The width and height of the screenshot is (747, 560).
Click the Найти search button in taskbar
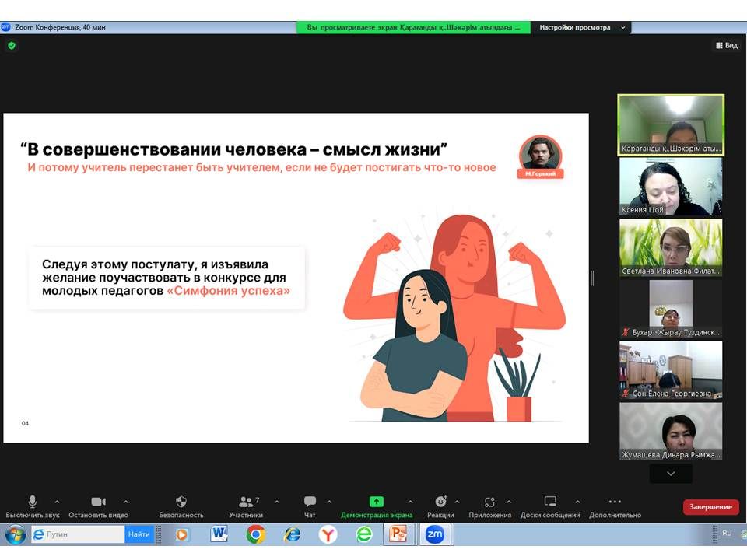pos(139,534)
